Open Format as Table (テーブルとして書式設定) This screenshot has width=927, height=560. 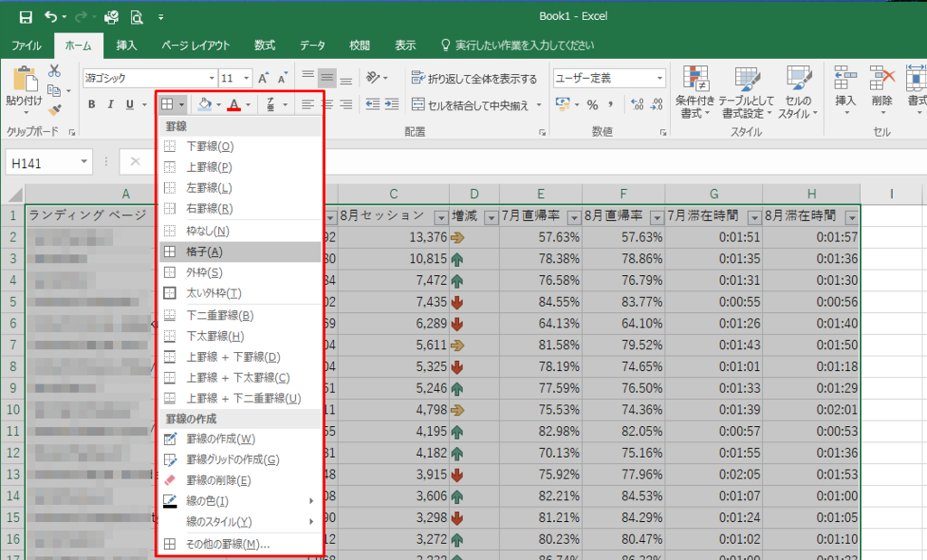pyautogui.click(x=747, y=91)
